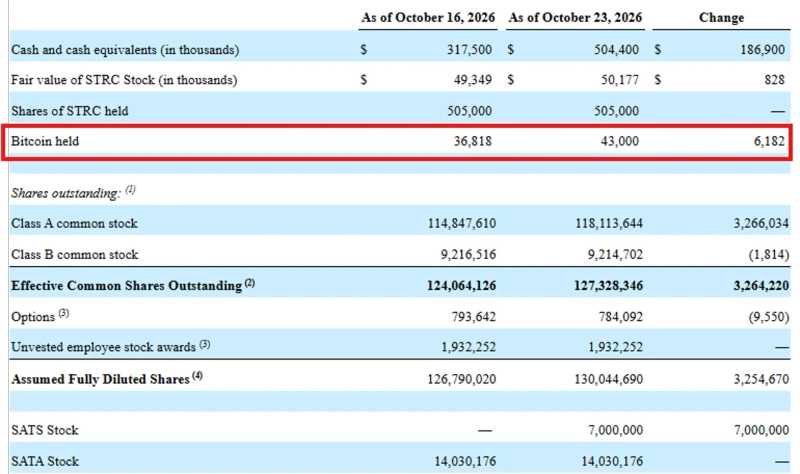
Task: Select the 'Options' row label
Action: pos(33,317)
